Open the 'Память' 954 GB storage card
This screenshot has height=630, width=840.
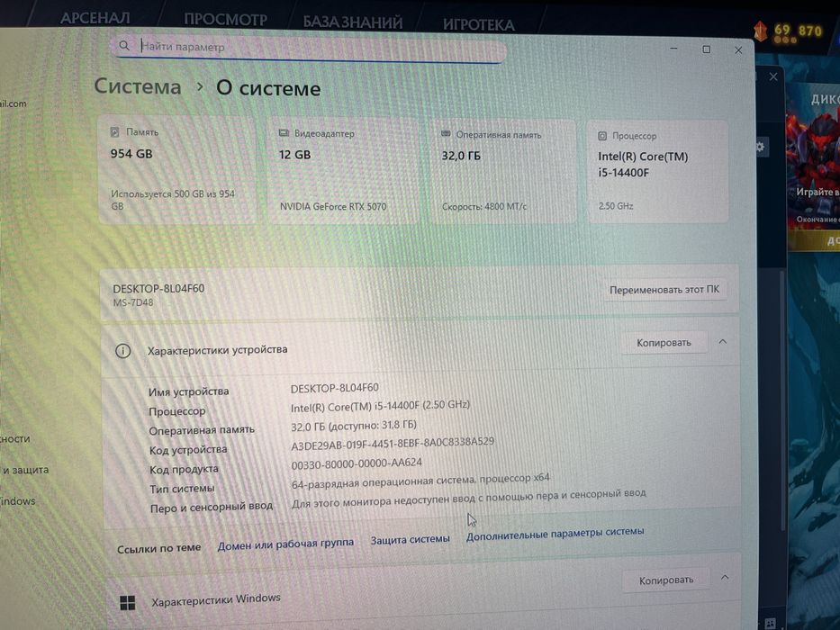coord(176,170)
